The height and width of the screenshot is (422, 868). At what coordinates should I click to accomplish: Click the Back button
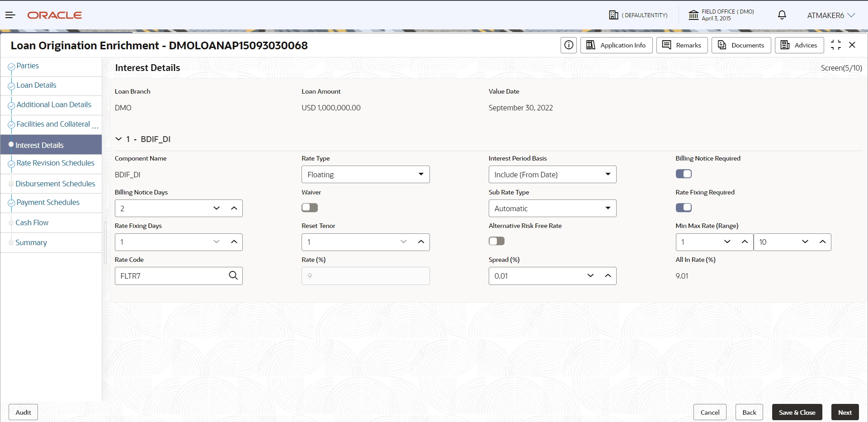(x=749, y=413)
